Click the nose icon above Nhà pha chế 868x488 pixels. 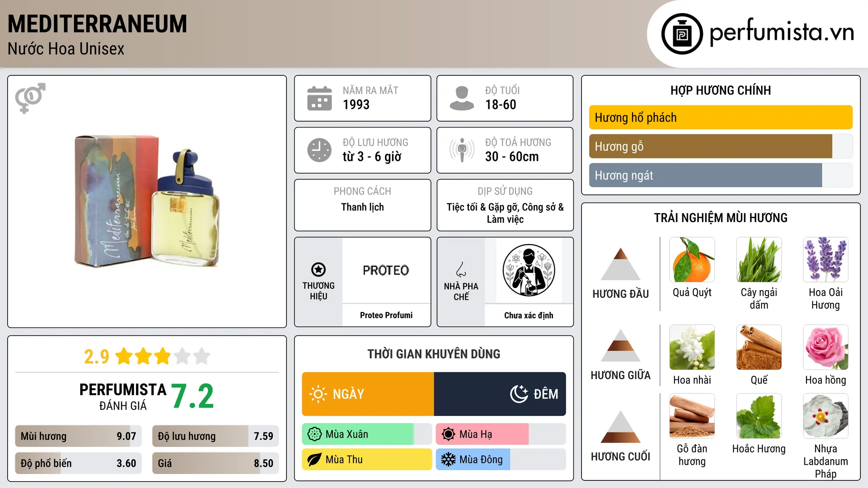[461, 269]
